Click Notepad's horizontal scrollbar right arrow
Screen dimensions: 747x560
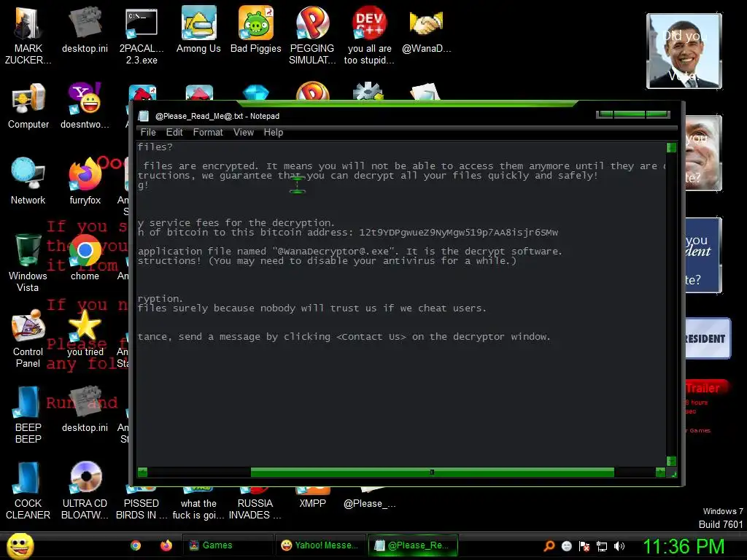[660, 472]
